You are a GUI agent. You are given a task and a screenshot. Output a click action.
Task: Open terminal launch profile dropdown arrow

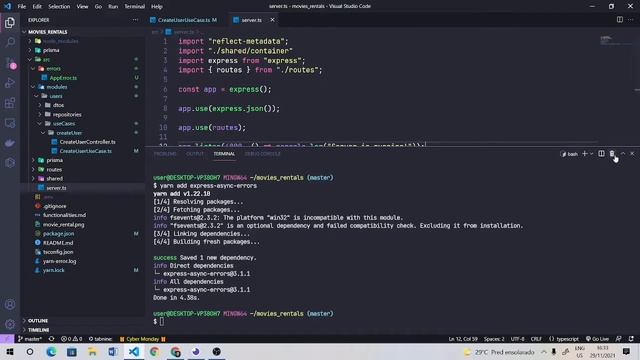point(591,154)
